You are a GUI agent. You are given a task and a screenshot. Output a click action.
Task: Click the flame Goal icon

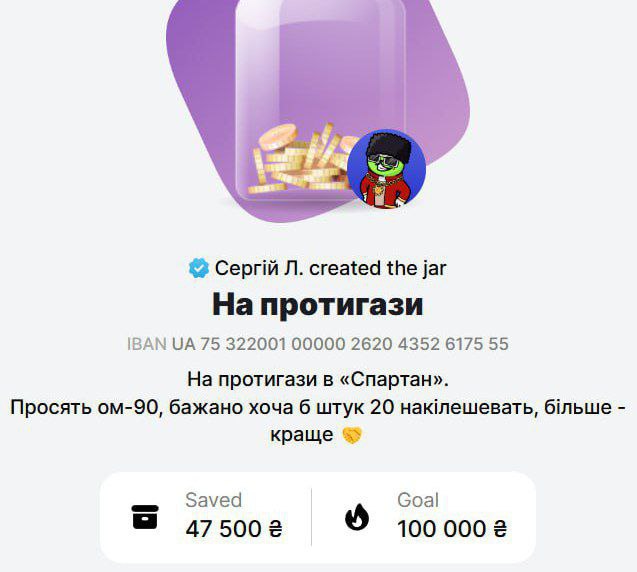pos(357,517)
